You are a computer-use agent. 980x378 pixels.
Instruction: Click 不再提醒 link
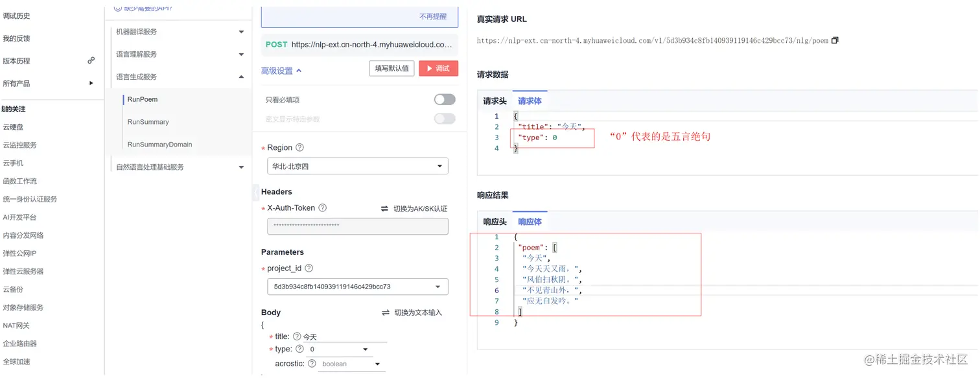(433, 16)
